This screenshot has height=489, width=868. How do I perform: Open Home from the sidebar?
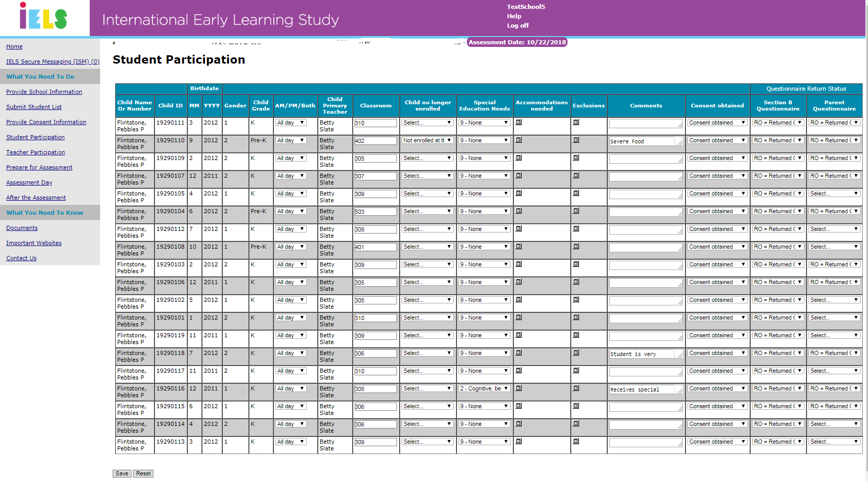point(14,46)
